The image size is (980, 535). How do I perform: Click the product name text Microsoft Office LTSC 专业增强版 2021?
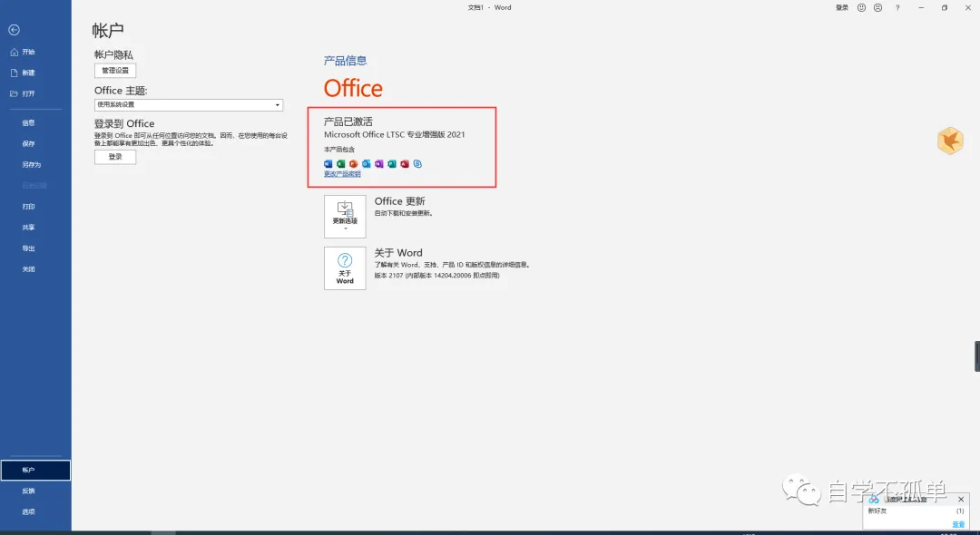(395, 134)
